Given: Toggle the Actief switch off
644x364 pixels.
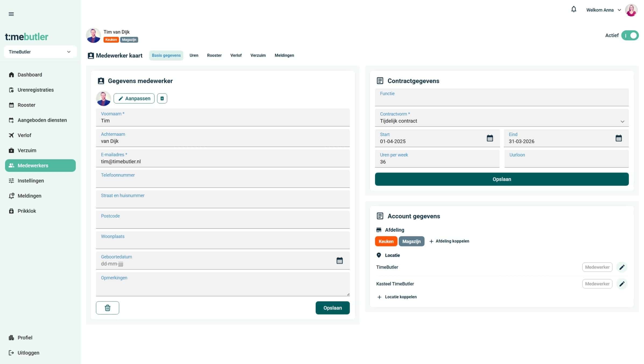Looking at the screenshot, I should point(630,35).
